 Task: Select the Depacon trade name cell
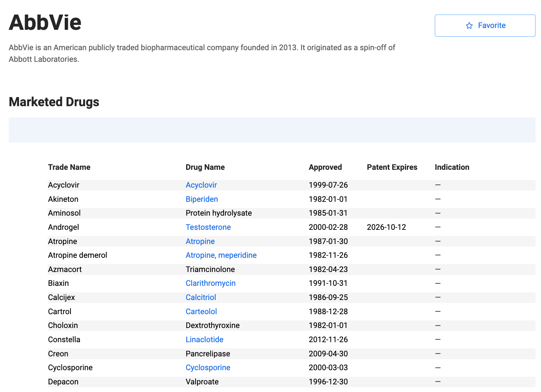tap(63, 382)
